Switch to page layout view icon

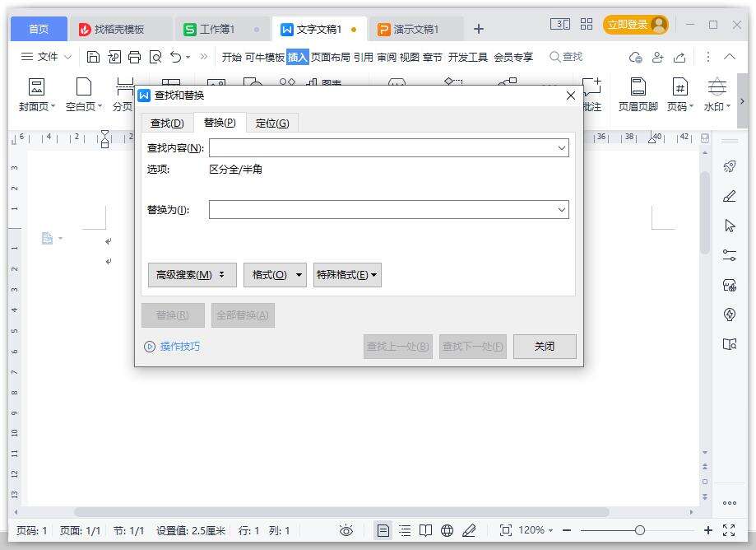pyautogui.click(x=383, y=531)
